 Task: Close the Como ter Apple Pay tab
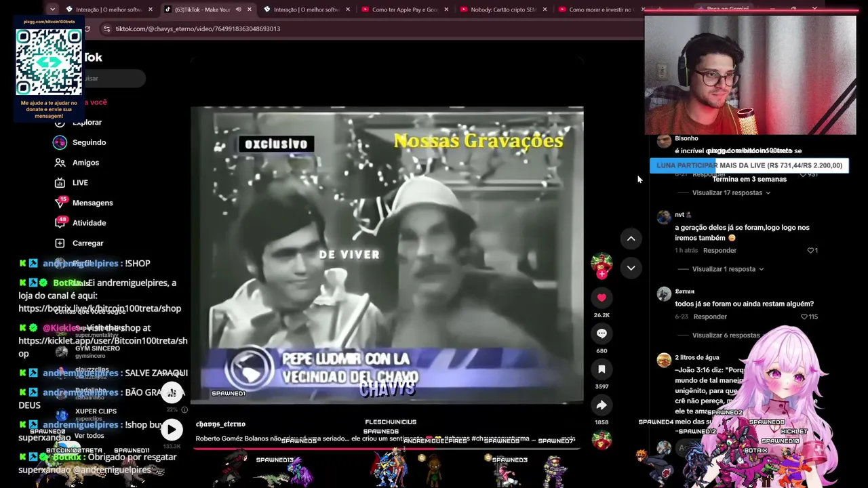click(446, 9)
